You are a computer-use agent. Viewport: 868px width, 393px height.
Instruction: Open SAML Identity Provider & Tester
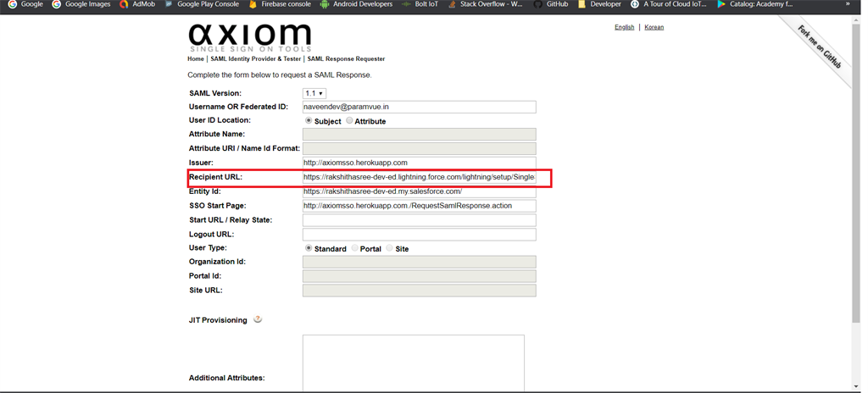[256, 58]
